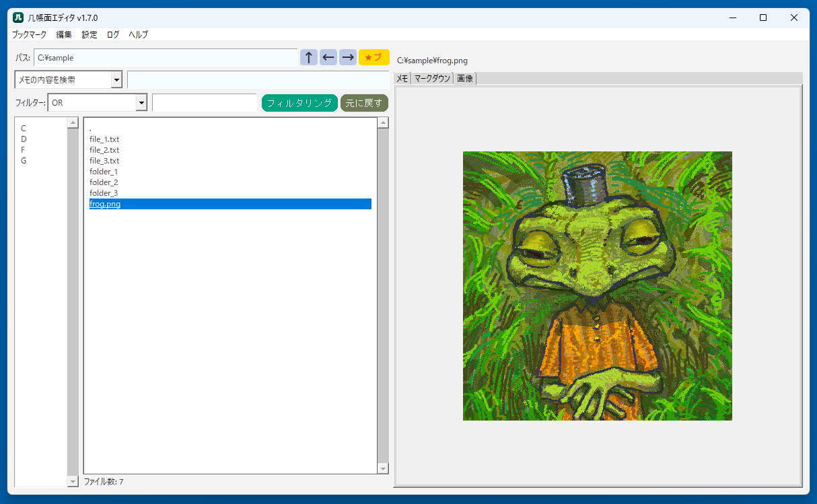
Task: Select drive C in drive list
Action: coord(24,129)
